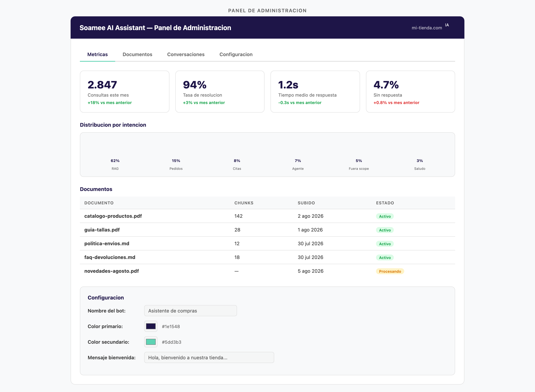535x392 pixels.
Task: Click the Distribucion por intencion heading
Action: tap(113, 125)
